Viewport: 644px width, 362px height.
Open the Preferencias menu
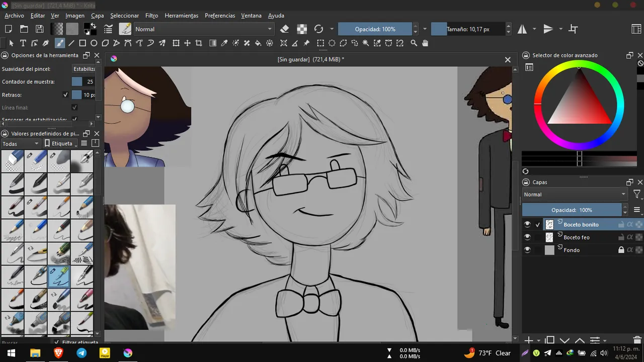click(x=220, y=16)
